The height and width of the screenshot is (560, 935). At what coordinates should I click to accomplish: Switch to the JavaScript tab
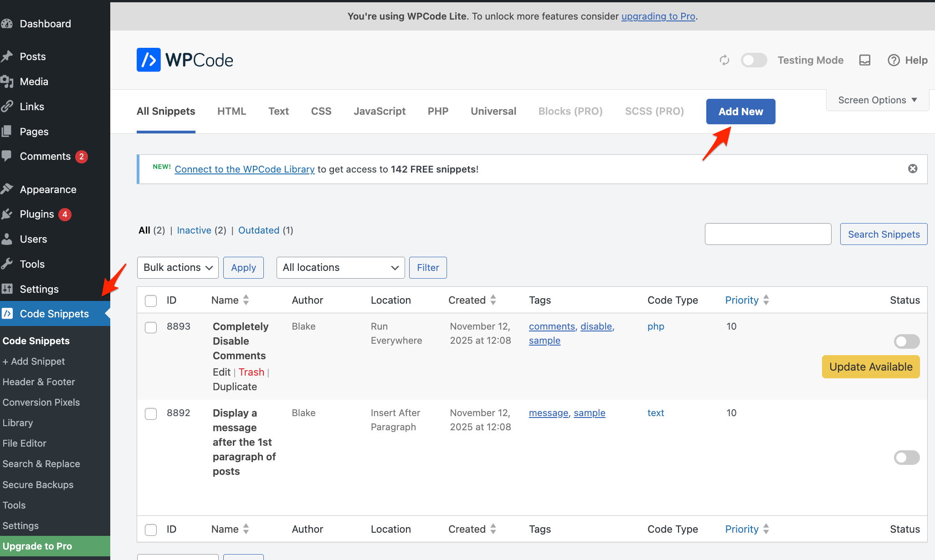380,112
